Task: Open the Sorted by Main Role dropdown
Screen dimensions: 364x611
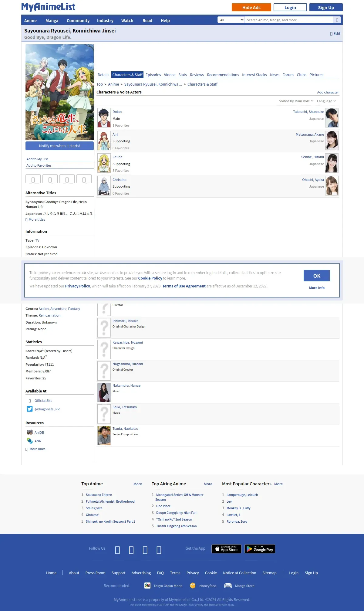Action: (x=296, y=101)
